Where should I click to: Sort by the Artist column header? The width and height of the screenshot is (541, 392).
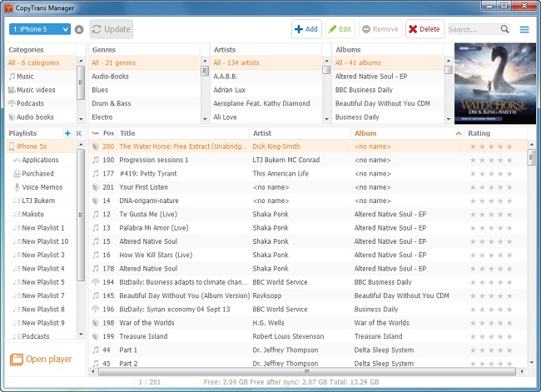[x=300, y=133]
